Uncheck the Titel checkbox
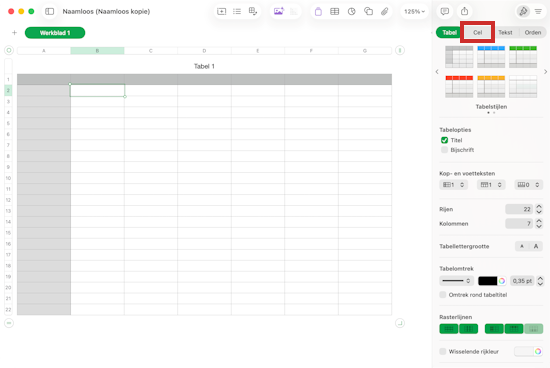 tap(444, 140)
